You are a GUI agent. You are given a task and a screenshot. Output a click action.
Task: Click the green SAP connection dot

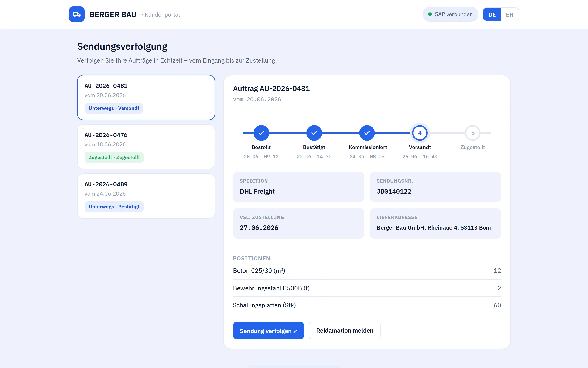pos(430,14)
